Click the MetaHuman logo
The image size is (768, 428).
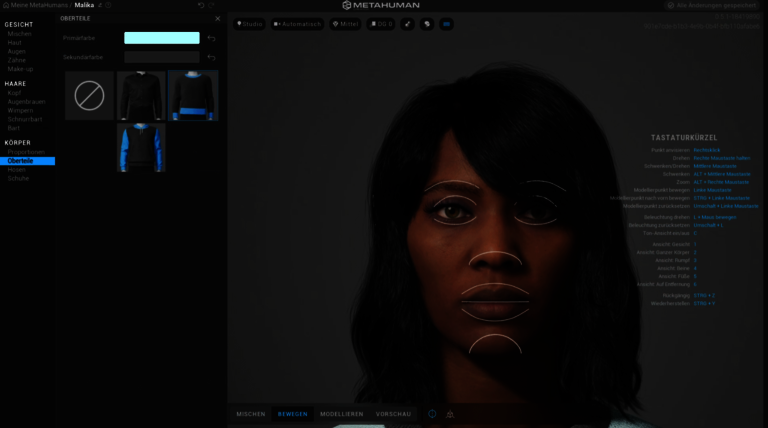[381, 5]
